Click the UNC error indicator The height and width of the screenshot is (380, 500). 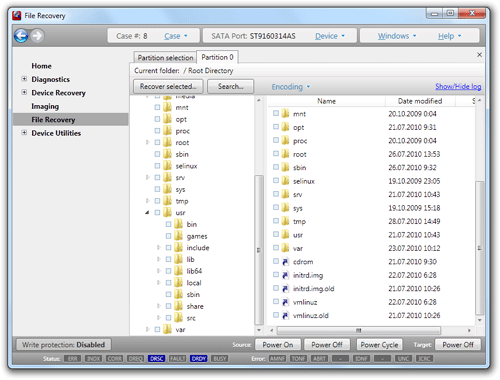[x=403, y=359]
